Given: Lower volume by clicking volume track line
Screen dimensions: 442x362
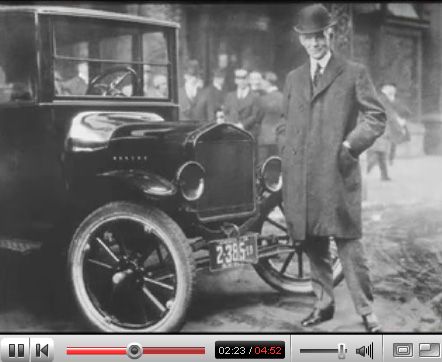Looking at the screenshot, I should (318, 351).
